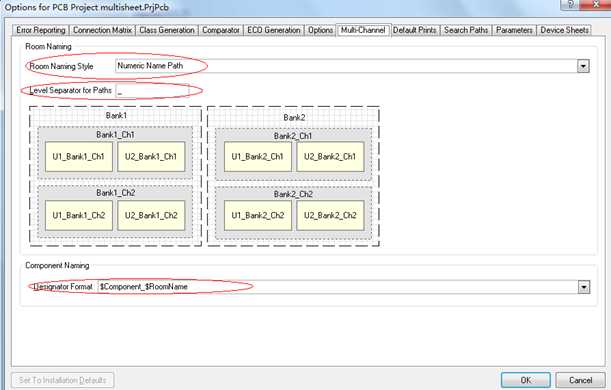Expand the Designator Format dropdown arrow
611x390 pixels.
click(x=583, y=287)
